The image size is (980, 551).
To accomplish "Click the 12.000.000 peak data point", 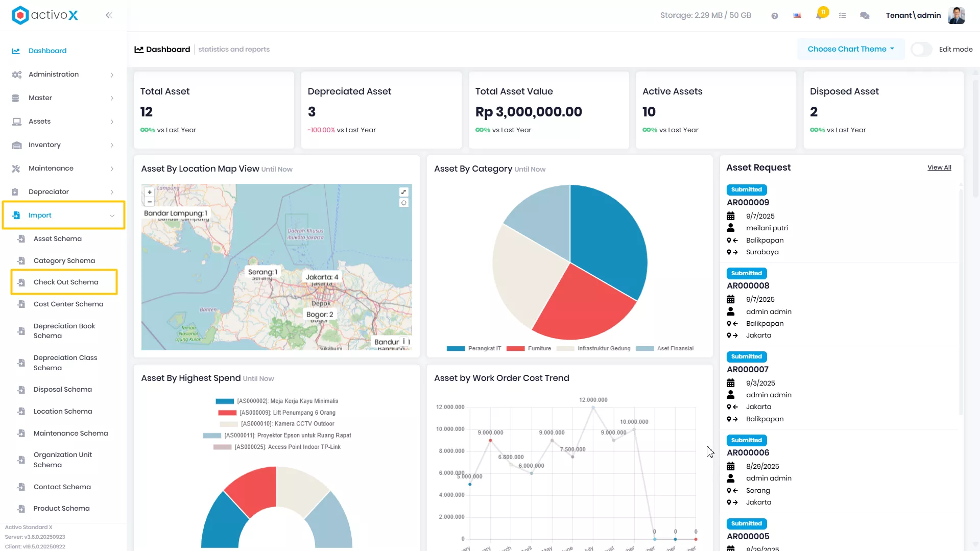I will (x=593, y=408).
